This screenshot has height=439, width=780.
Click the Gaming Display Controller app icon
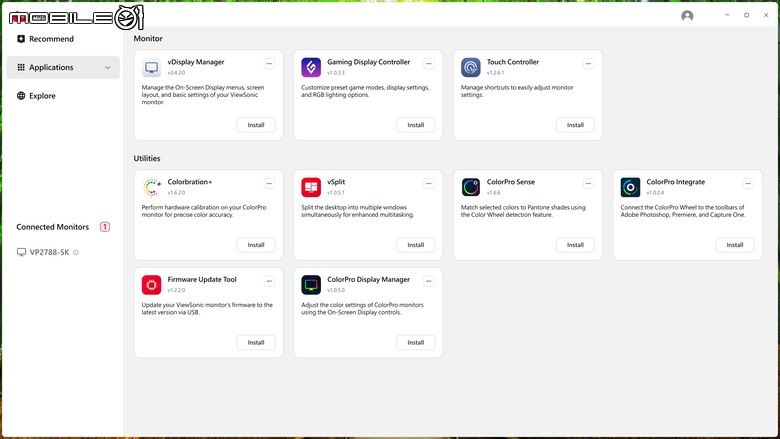[311, 67]
